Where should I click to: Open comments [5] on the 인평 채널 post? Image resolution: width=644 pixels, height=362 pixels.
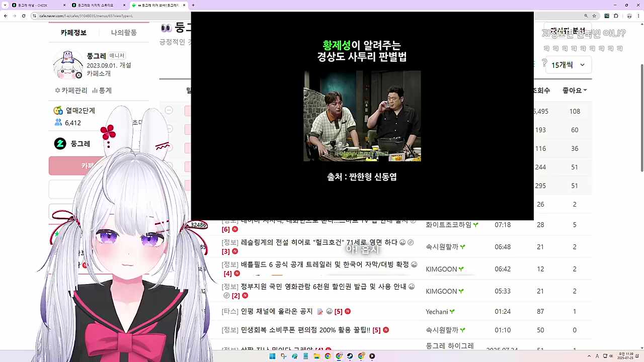tap(339, 312)
